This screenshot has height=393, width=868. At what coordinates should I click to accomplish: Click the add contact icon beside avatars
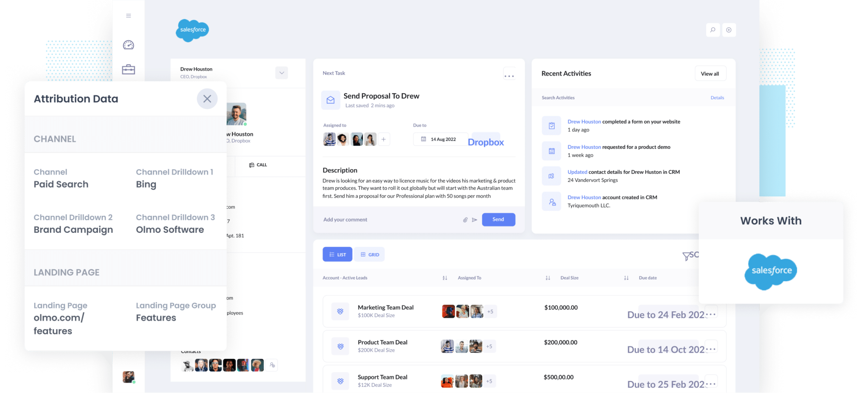tap(272, 365)
